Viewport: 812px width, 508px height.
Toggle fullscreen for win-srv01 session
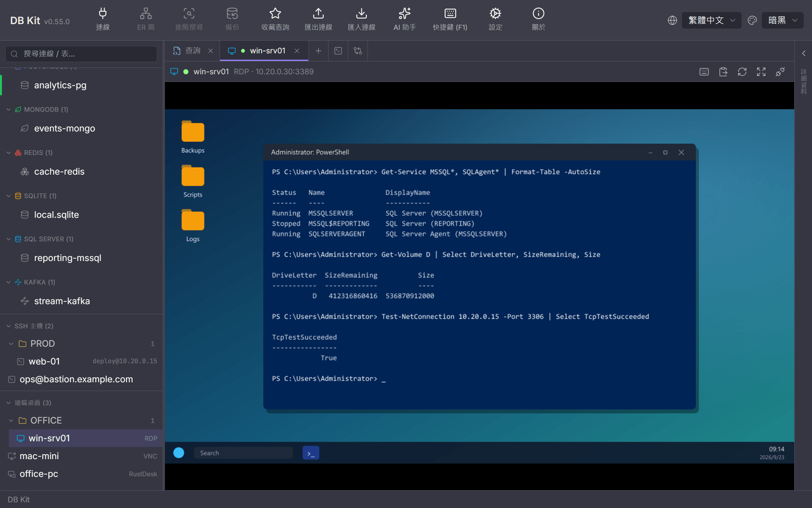click(761, 72)
